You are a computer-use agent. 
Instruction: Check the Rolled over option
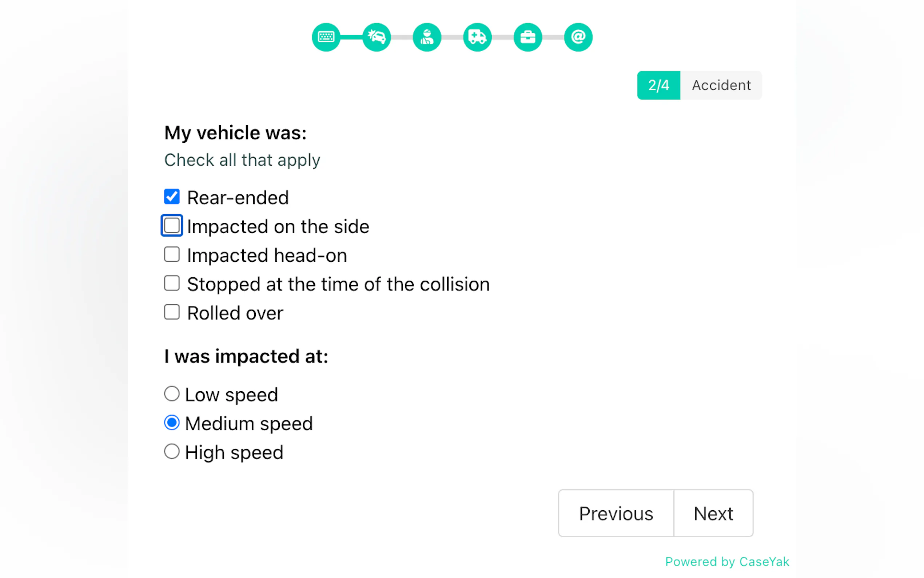[172, 312]
